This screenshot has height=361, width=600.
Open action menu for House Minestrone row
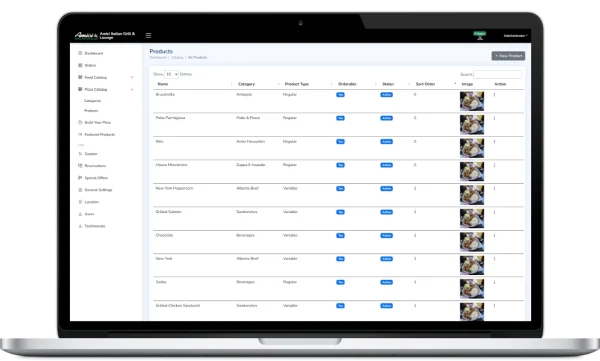pyautogui.click(x=494, y=165)
